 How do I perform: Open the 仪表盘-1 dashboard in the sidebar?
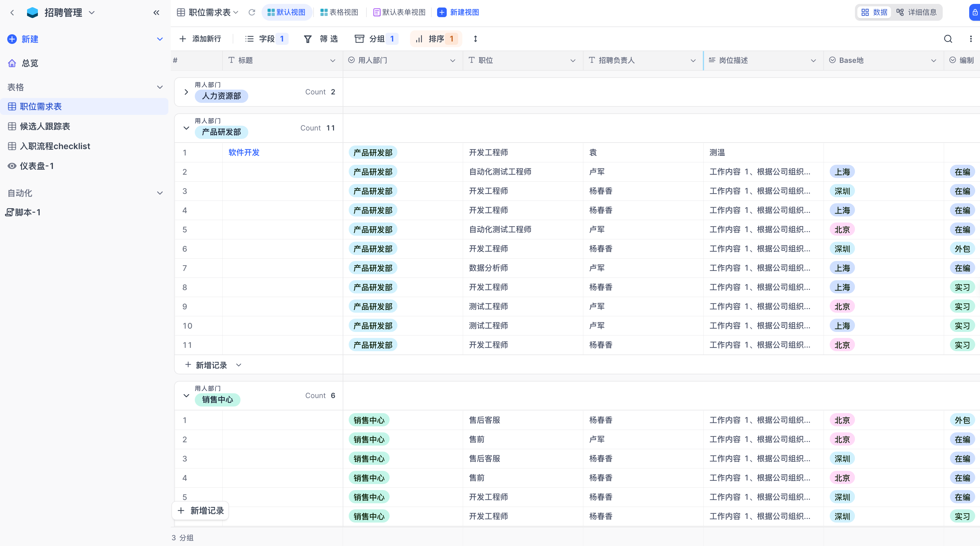(36, 165)
